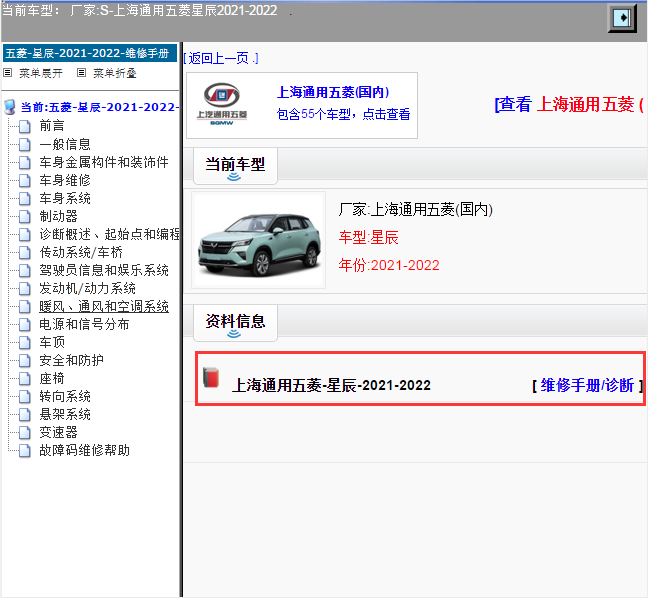
Task: Click the 菜单展开 expand-menu icon
Action: (x=7, y=73)
